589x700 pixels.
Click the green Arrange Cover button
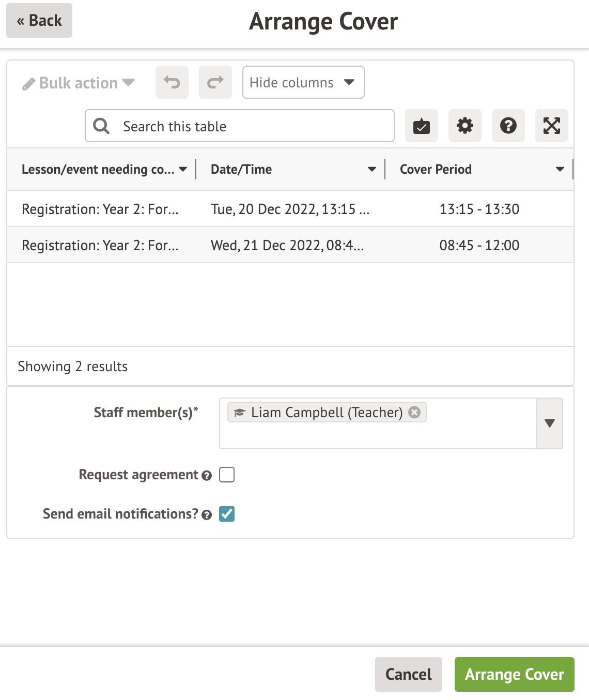pos(514,674)
